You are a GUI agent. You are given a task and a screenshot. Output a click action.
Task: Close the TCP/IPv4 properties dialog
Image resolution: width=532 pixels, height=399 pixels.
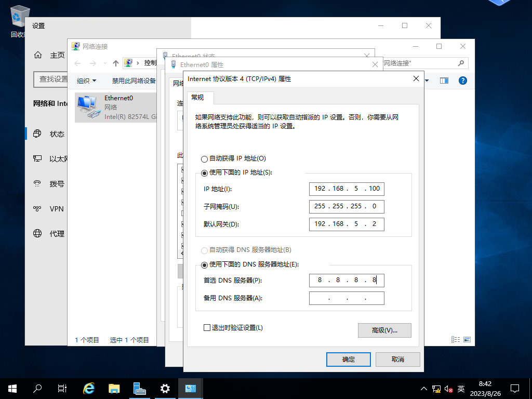(x=416, y=79)
